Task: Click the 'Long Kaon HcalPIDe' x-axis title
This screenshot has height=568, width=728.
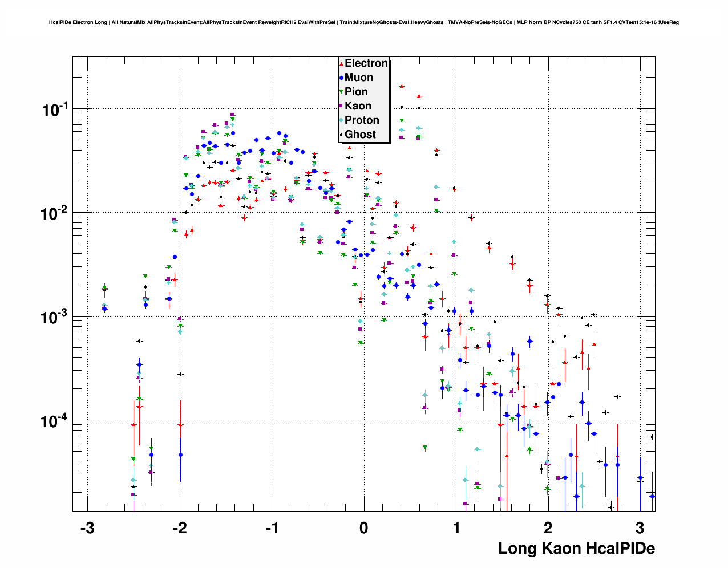Action: point(576,549)
